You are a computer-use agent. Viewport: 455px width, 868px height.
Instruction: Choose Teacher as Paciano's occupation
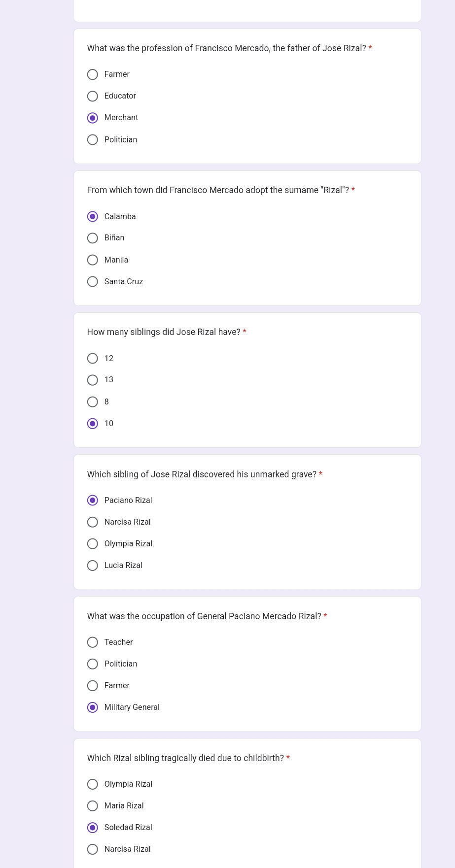click(93, 642)
